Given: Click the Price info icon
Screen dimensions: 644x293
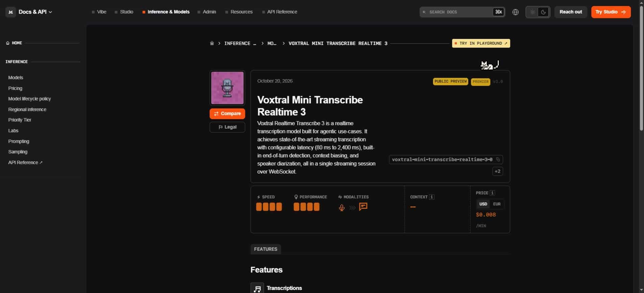Looking at the screenshot, I should point(493,193).
